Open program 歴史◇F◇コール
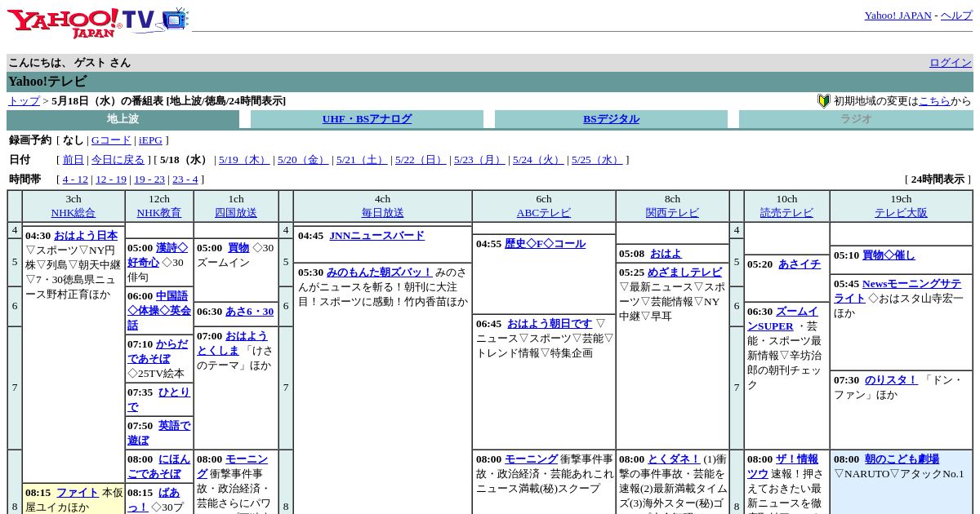This screenshot has height=514, width=980. 545,244
